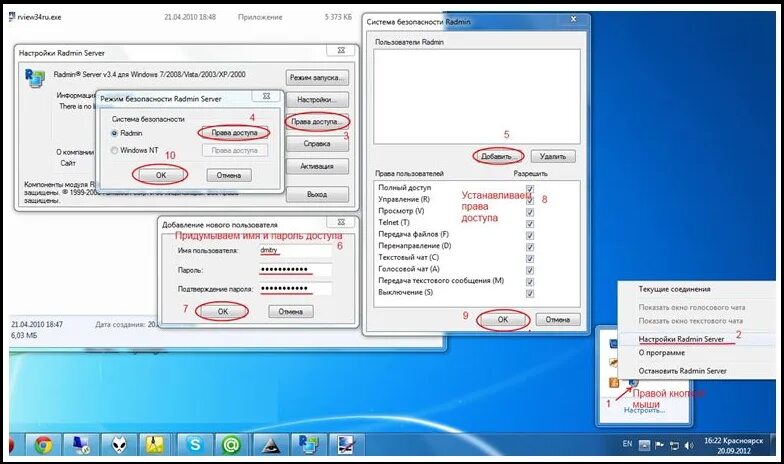Click Режим запуска... button in Radmin settings
784x464 pixels.
tap(317, 78)
